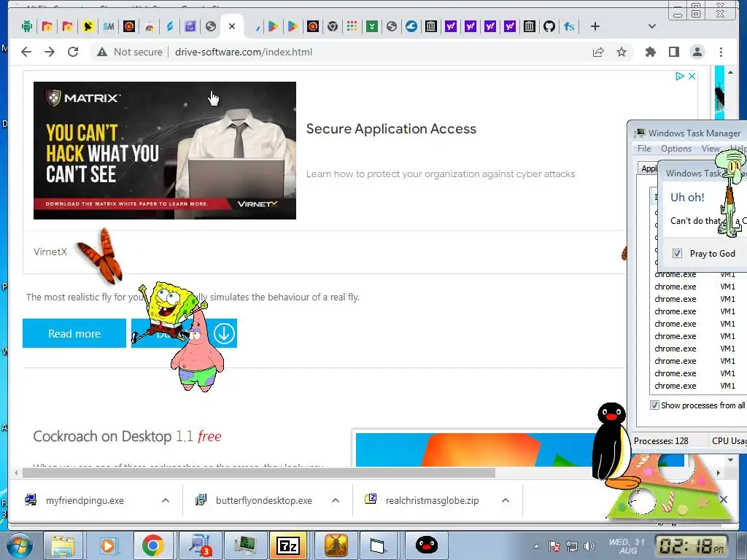The image size is (747, 560).
Task: Open downloaded realchristmasglobe.zip
Action: [432, 500]
